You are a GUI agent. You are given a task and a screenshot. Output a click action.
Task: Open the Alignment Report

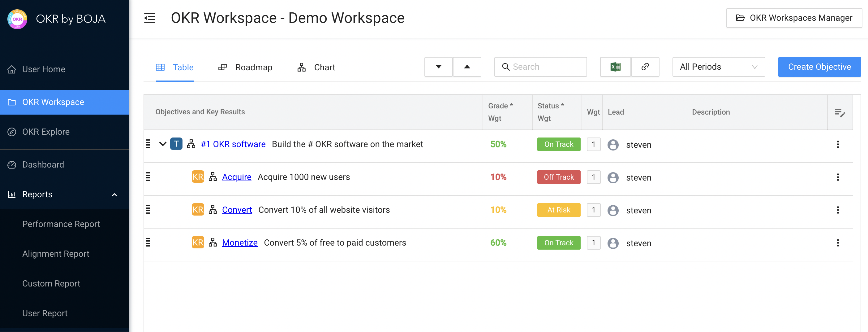tap(56, 254)
